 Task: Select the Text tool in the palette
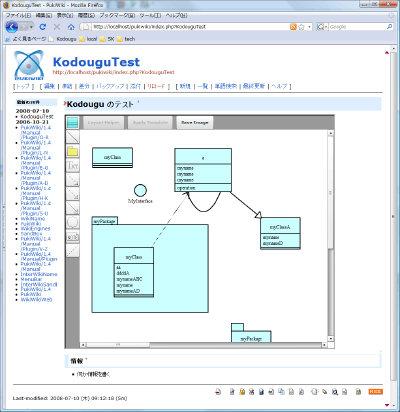pos(72,166)
